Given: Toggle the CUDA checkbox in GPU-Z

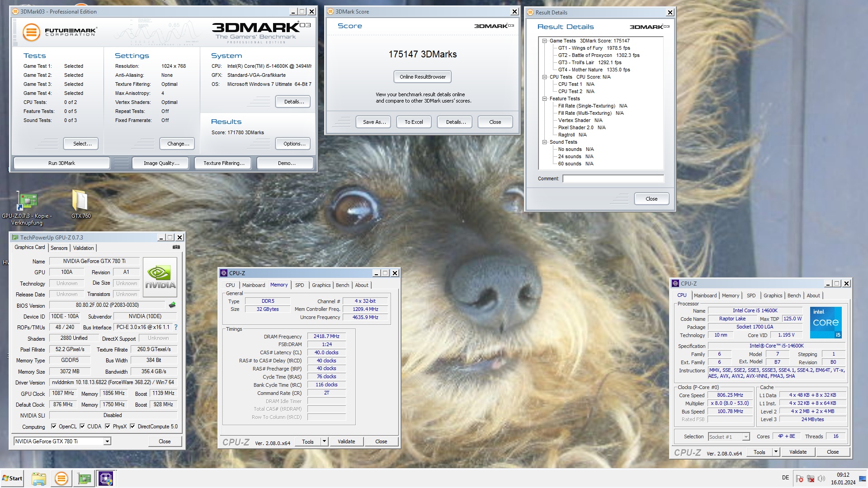Looking at the screenshot, I should [82, 426].
